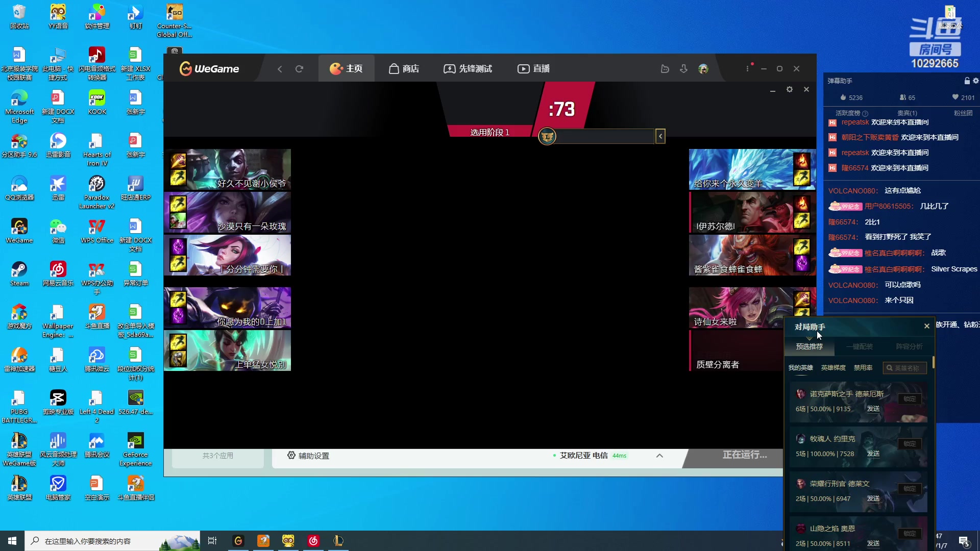Refresh the WeGame page
The image size is (980, 551).
[300, 69]
